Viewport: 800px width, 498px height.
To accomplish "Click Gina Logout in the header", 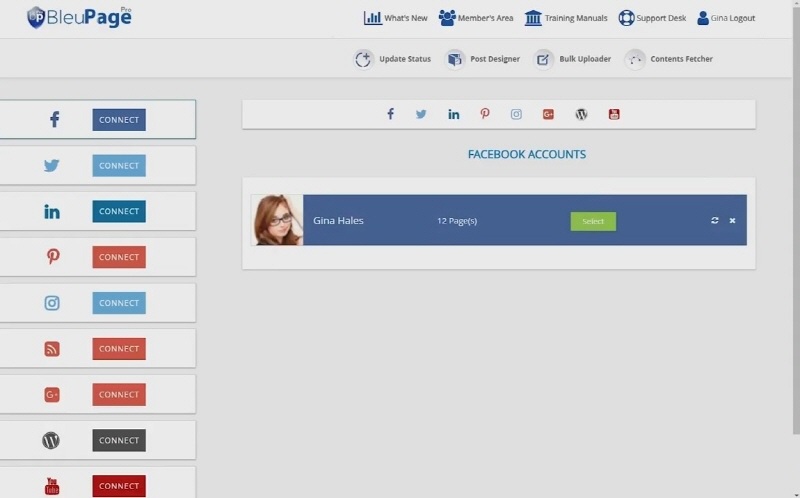I will click(x=726, y=18).
